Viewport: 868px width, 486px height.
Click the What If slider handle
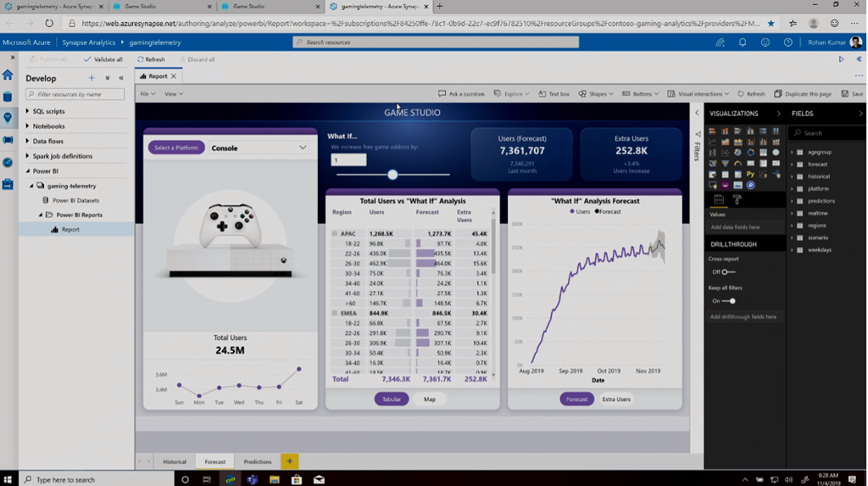[x=392, y=175]
